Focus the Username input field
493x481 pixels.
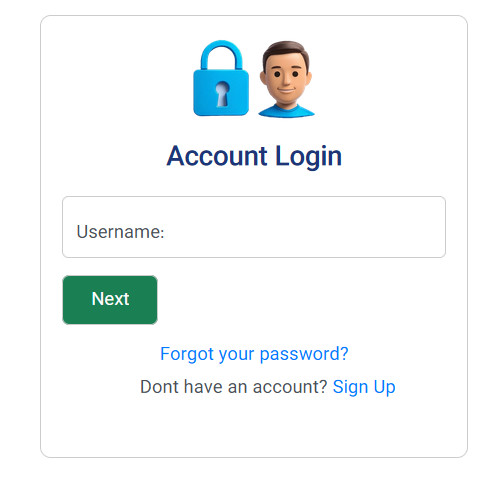coord(254,227)
